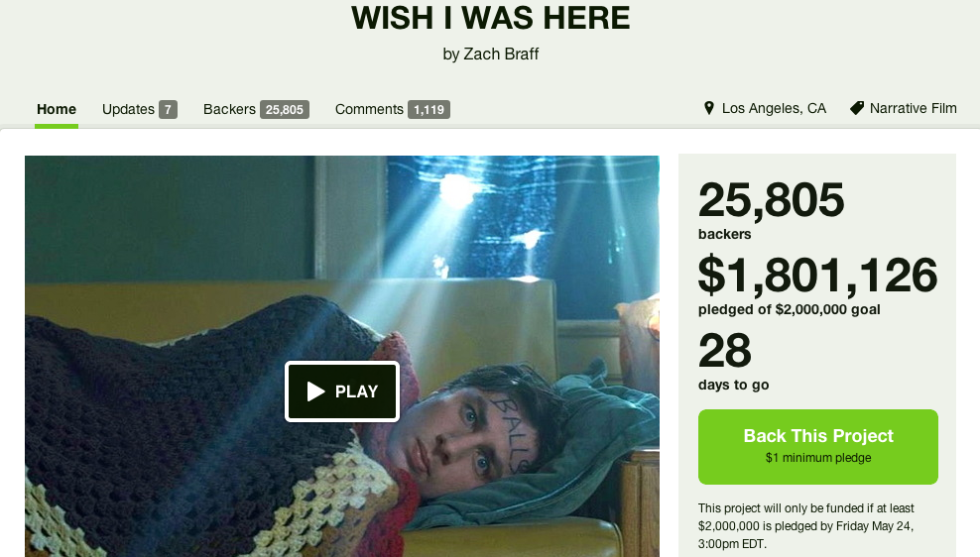
Task: Open the Home tab
Action: tap(57, 109)
